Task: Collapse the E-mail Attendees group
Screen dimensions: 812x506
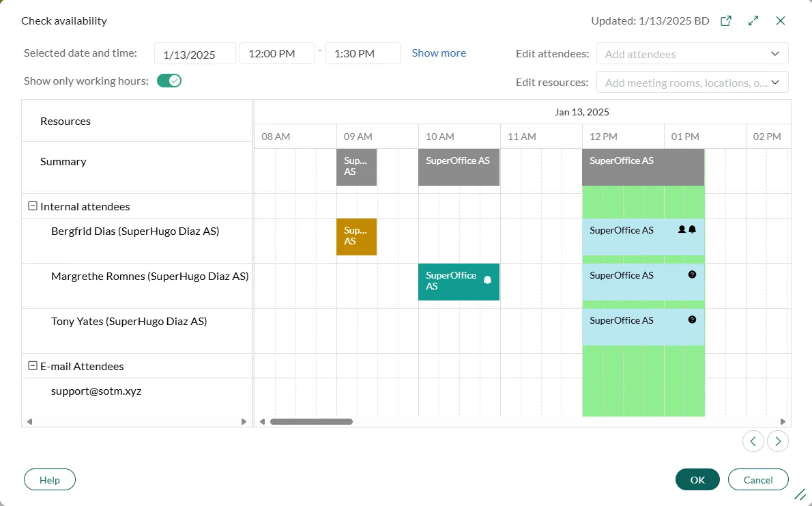Action: click(32, 366)
